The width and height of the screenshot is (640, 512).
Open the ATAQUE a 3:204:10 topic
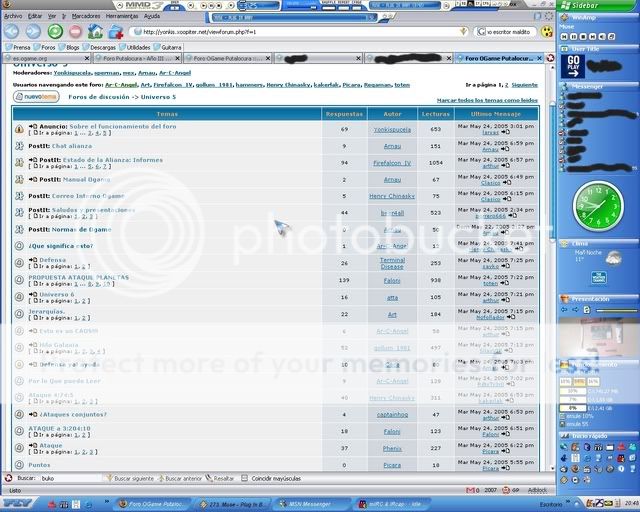tap(59, 428)
